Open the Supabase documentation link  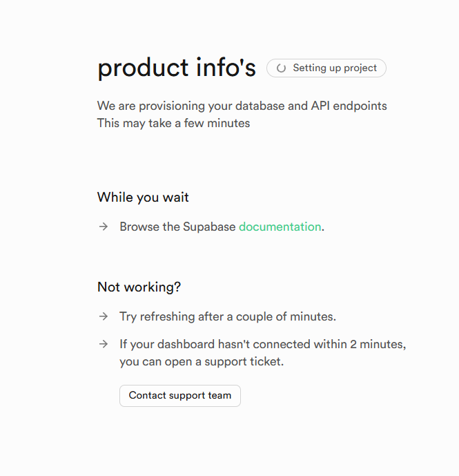[x=280, y=227]
